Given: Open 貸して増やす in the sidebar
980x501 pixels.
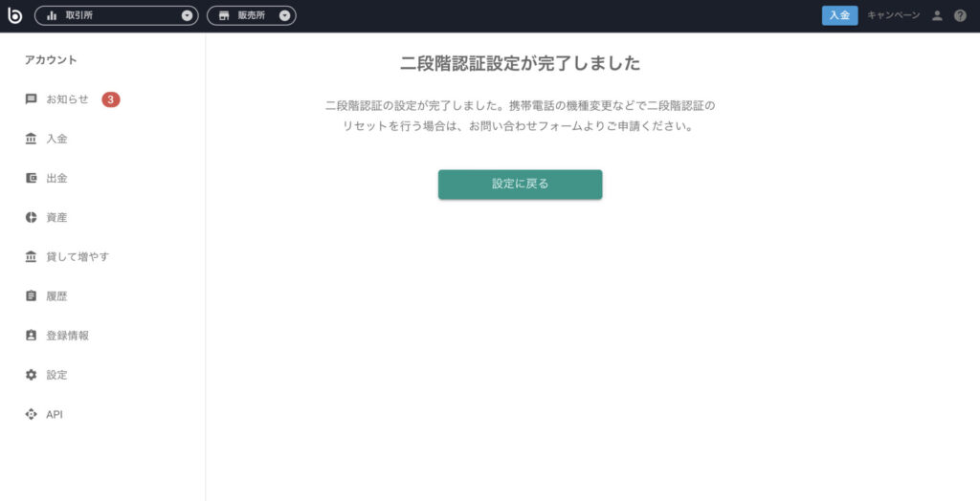Looking at the screenshot, I should (x=78, y=257).
